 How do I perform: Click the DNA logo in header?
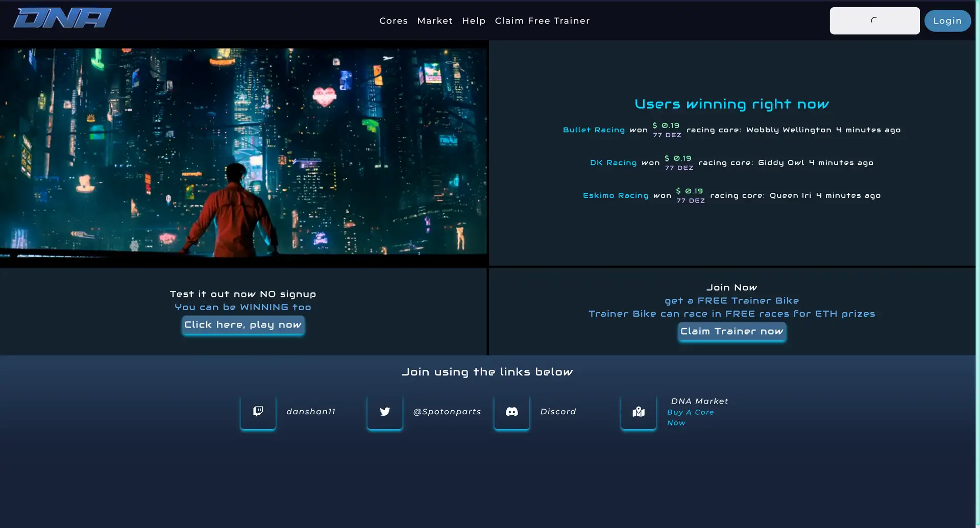pyautogui.click(x=62, y=18)
